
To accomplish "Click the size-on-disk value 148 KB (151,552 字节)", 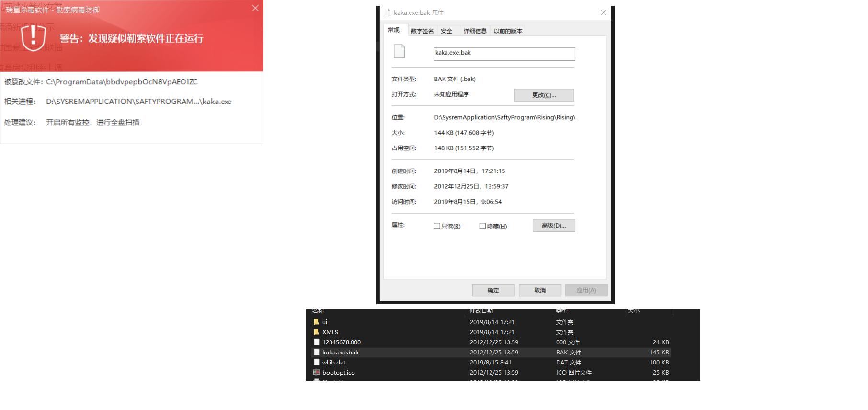I will [464, 148].
